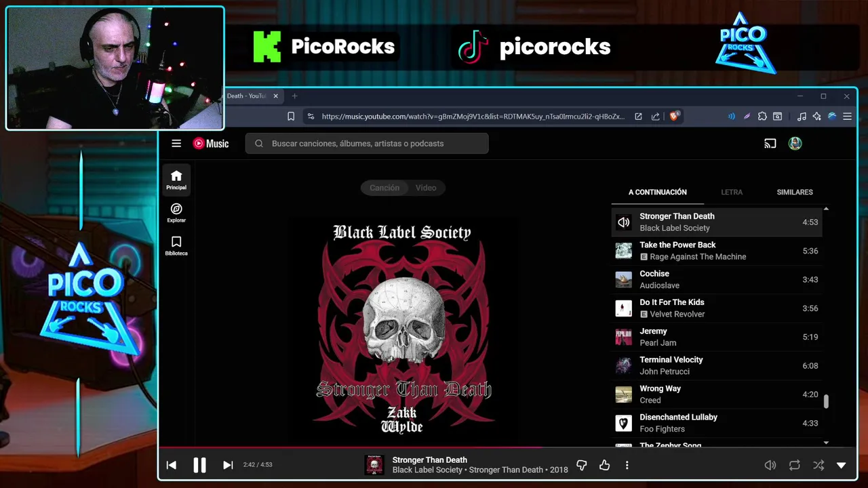The height and width of the screenshot is (488, 868).
Task: Click the blue sound waves extension icon
Action: tap(732, 117)
